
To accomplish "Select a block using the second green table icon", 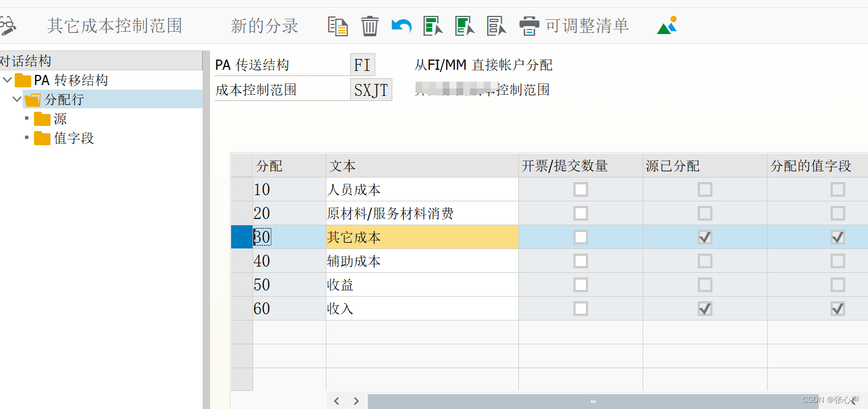I will (464, 25).
